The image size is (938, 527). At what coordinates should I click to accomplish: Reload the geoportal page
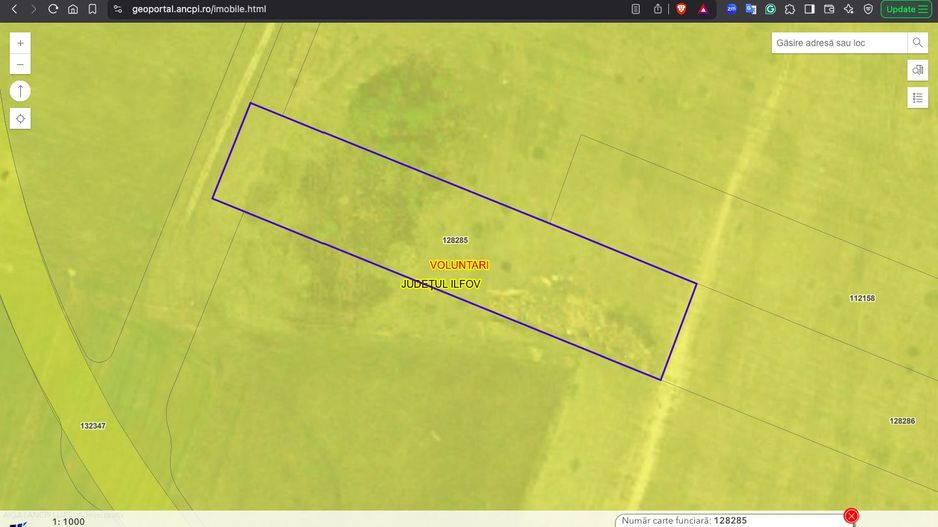coord(53,9)
